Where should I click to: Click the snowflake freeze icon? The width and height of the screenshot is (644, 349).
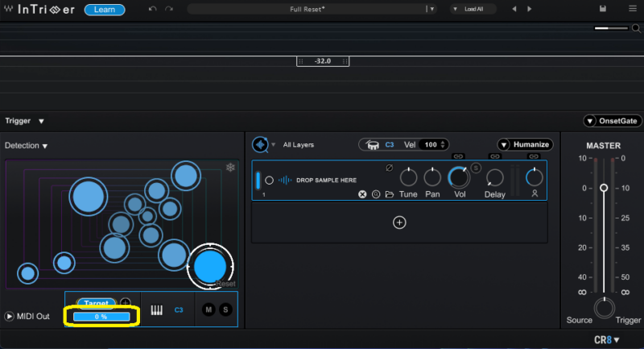click(x=230, y=168)
